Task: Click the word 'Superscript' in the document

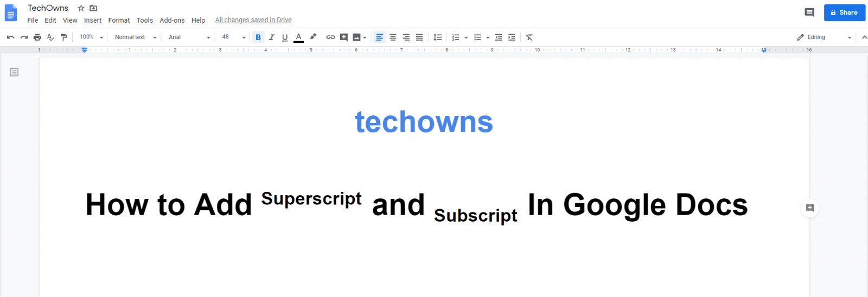Action: (x=311, y=199)
